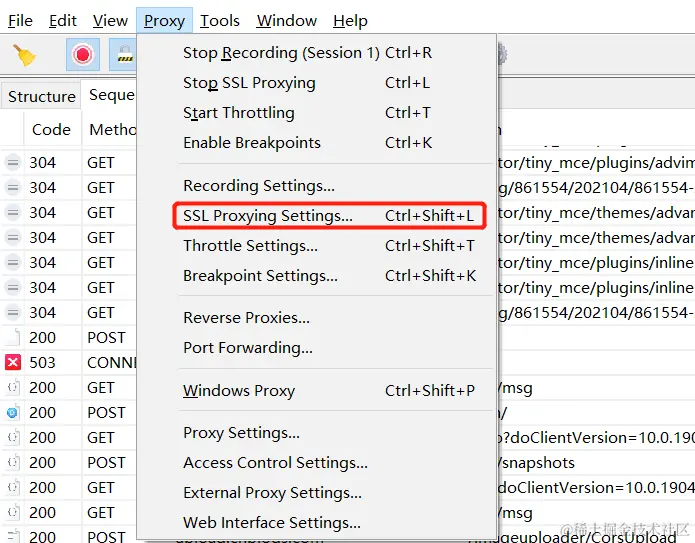Screen dimensions: 695x543
Task: Open Web Interface Settings...
Action: point(317,523)
